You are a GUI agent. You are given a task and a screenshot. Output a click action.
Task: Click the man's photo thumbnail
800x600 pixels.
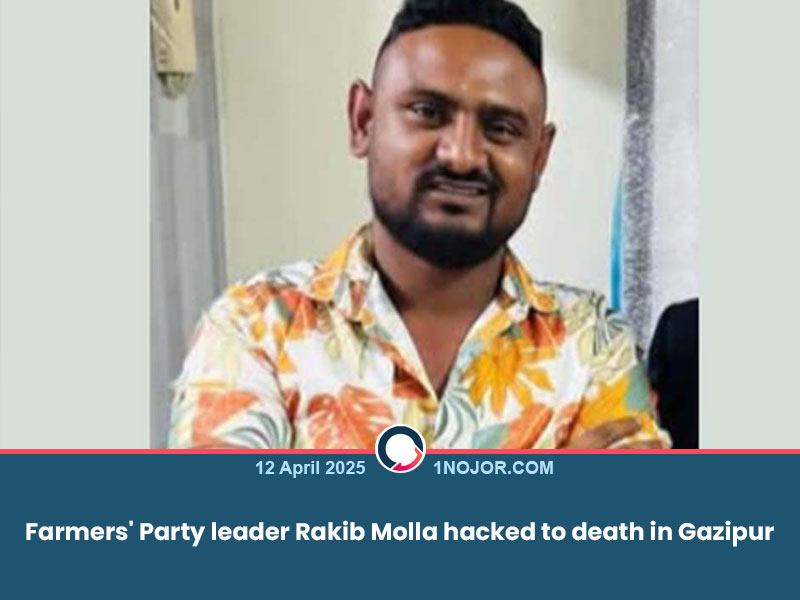click(424, 224)
